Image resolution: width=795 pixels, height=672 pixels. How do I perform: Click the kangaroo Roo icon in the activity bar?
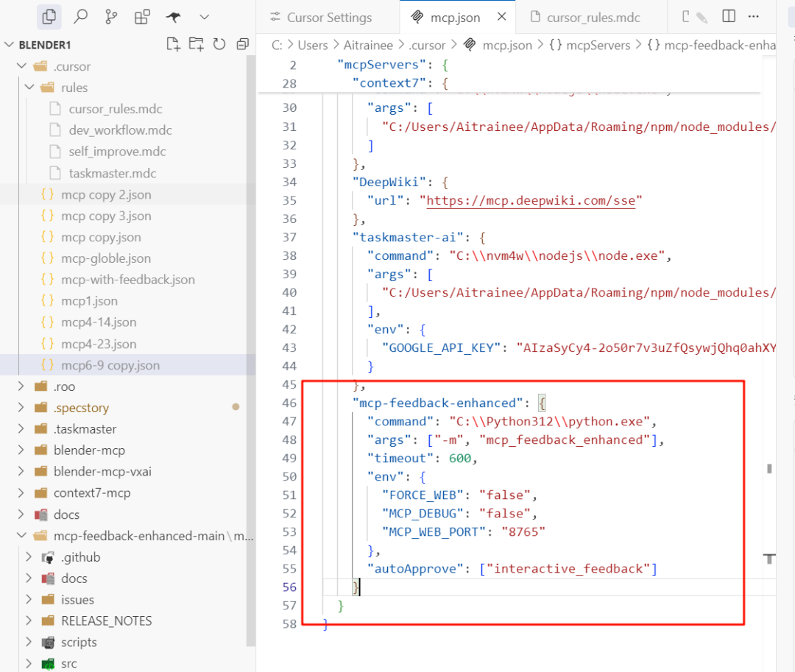click(x=174, y=16)
